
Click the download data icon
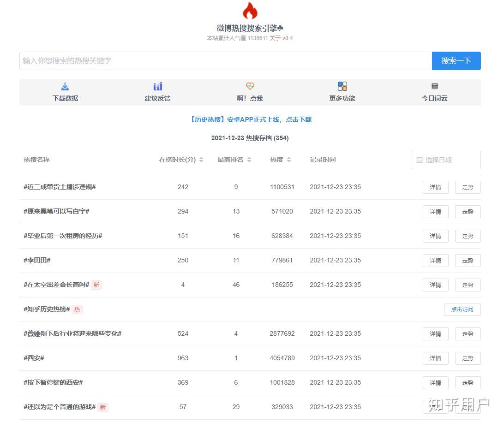pos(65,86)
